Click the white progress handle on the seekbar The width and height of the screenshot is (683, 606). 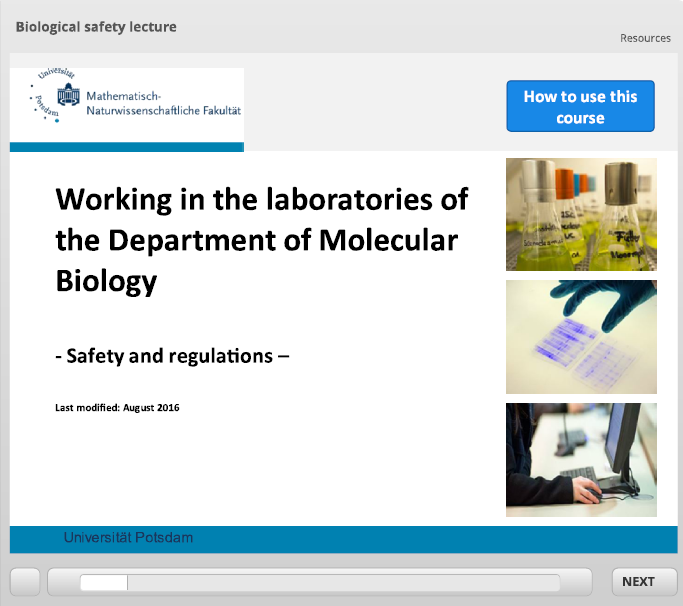103,582
